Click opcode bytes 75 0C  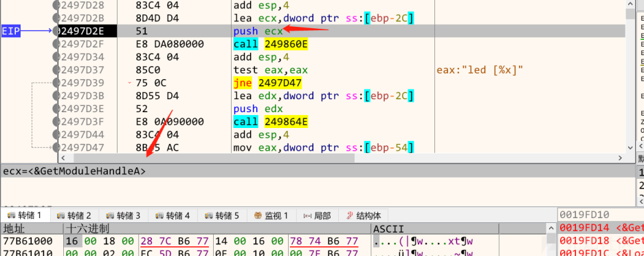[151, 83]
